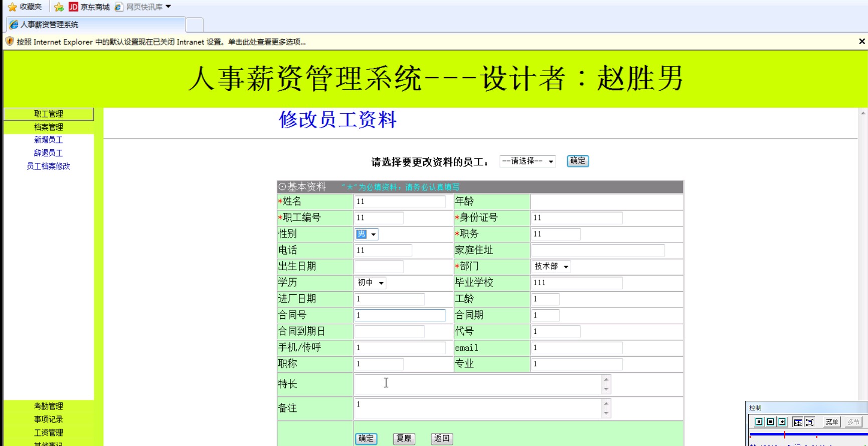Click the fit-window-width icon in 控制 panel
868x446 pixels.
798,422
